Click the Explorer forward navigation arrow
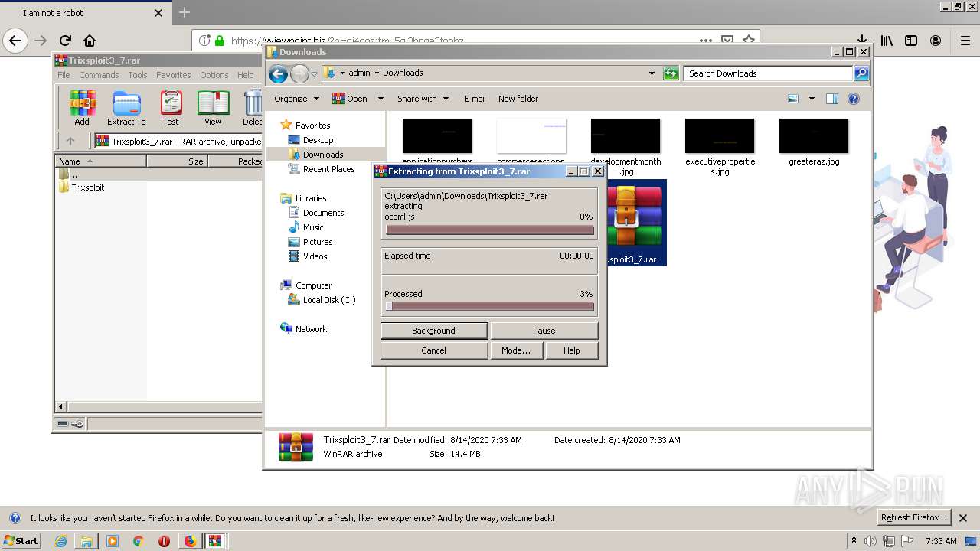The height and width of the screenshot is (551, 980). (299, 73)
